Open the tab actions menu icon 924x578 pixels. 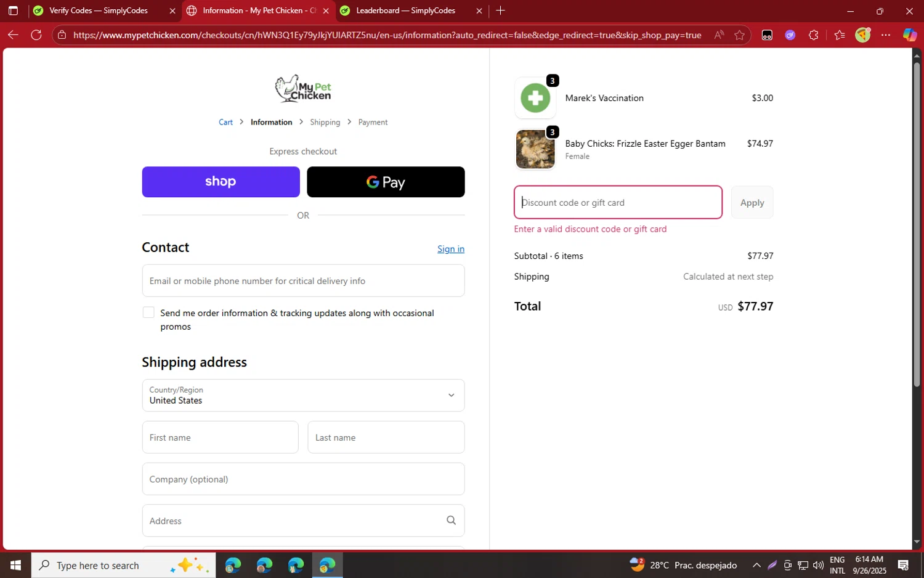pyautogui.click(x=13, y=10)
